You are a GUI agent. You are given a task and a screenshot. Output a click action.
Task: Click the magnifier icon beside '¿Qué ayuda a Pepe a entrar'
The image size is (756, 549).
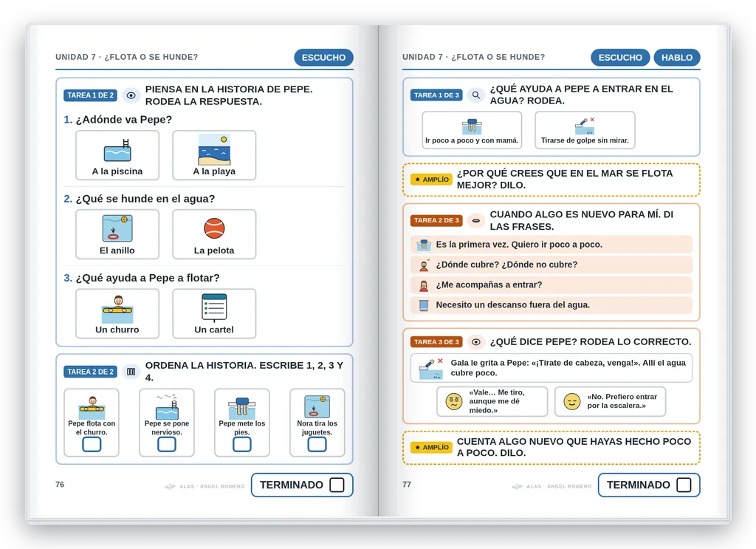coord(476,95)
